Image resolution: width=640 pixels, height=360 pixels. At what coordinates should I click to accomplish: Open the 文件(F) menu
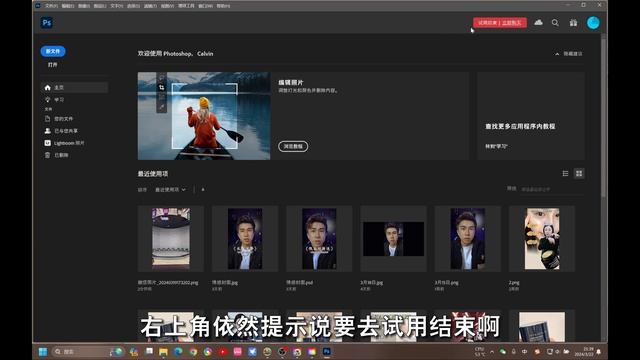(x=51, y=6)
